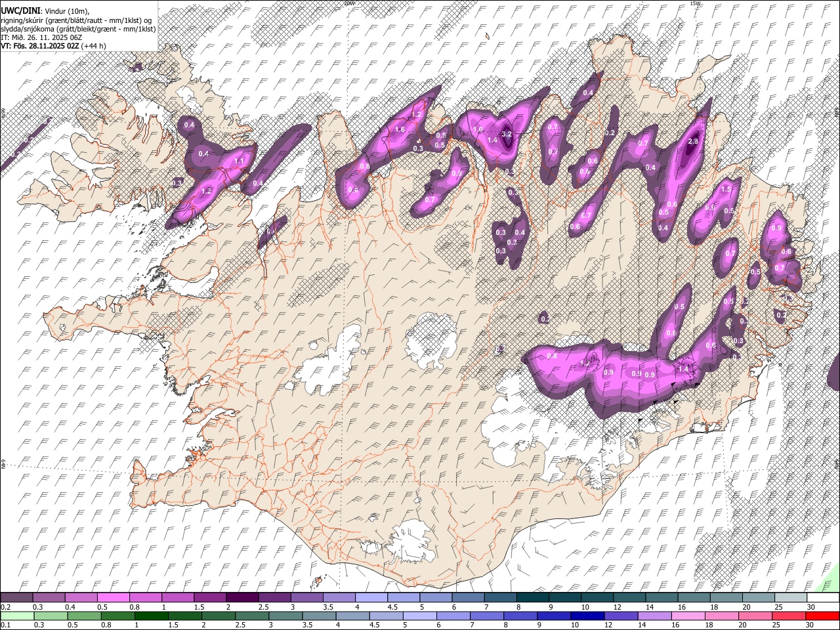
Task: Click the 'slydda/snjókoma' snow legend description line
Action: pyautogui.click(x=78, y=29)
